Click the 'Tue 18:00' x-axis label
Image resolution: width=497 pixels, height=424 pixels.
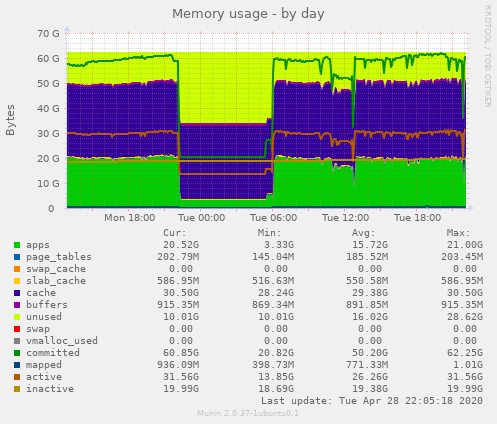point(417,218)
